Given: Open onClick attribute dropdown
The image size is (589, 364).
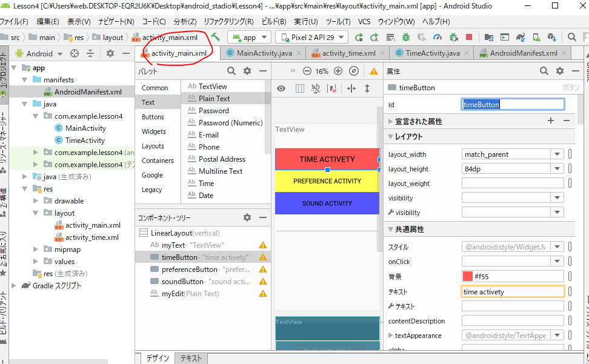Looking at the screenshot, I should point(557,261).
